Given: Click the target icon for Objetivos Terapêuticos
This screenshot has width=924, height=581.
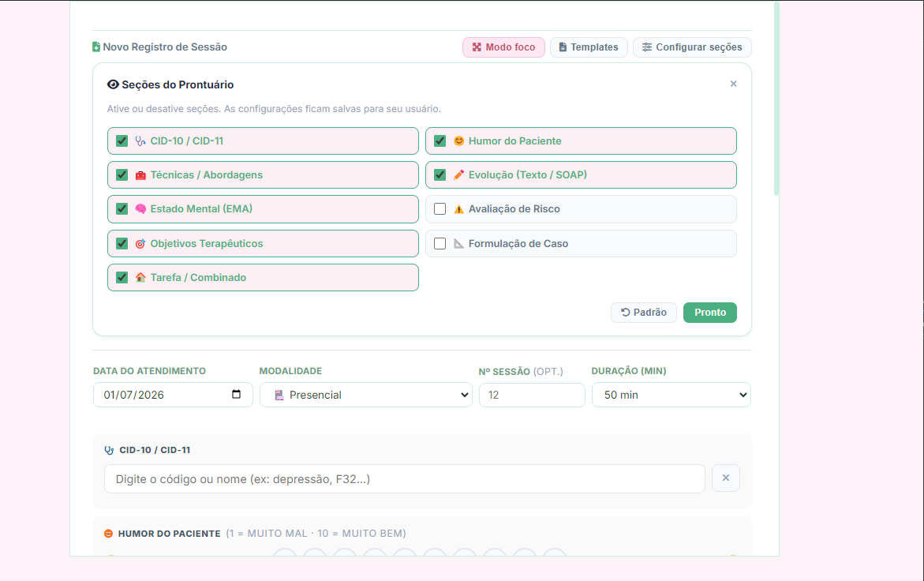Looking at the screenshot, I should pyautogui.click(x=140, y=243).
